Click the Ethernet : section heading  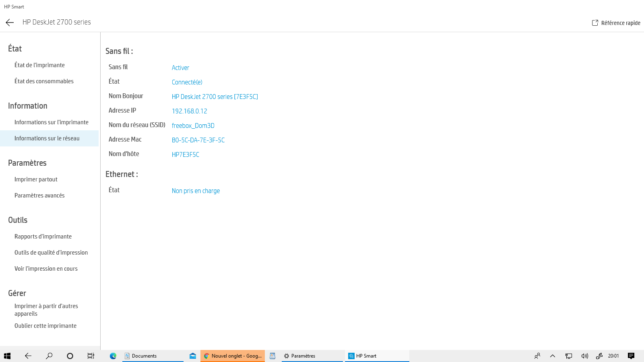tap(122, 174)
